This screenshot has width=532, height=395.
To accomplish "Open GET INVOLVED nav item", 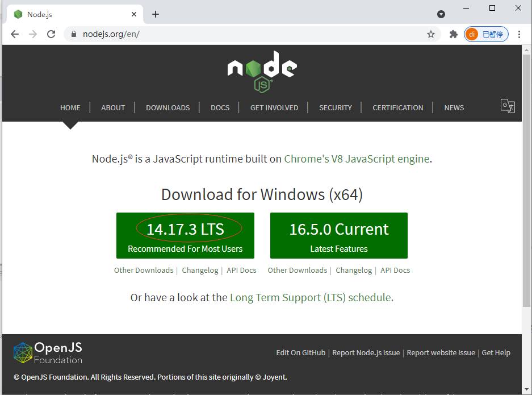I will pos(274,107).
